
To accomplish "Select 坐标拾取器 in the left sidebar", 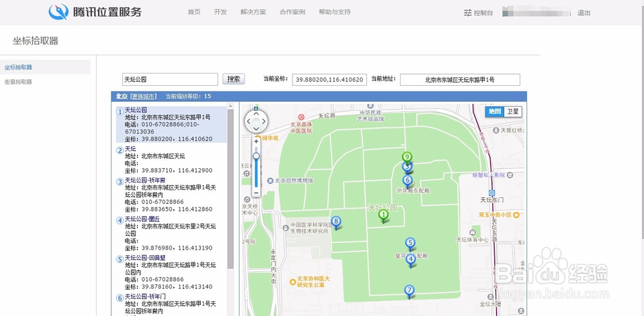I will coord(45,67).
